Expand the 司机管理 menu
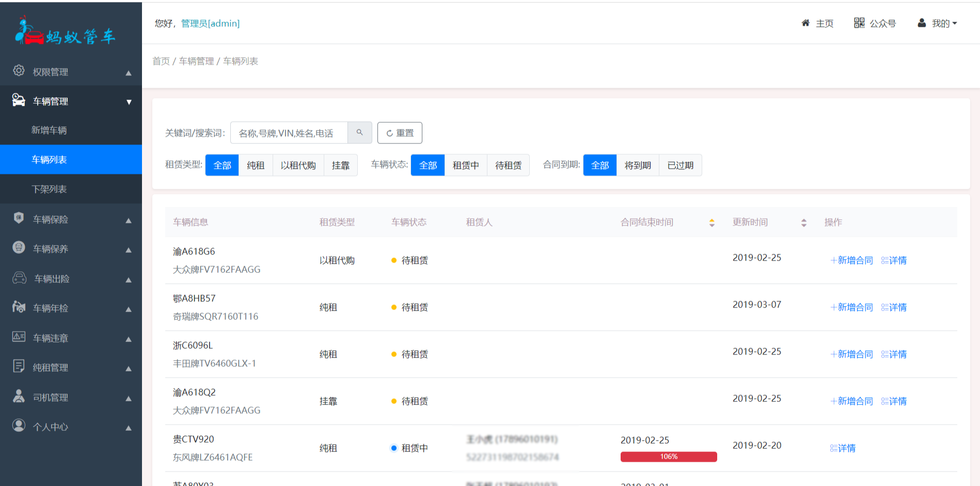The height and width of the screenshot is (486, 980). (71, 397)
